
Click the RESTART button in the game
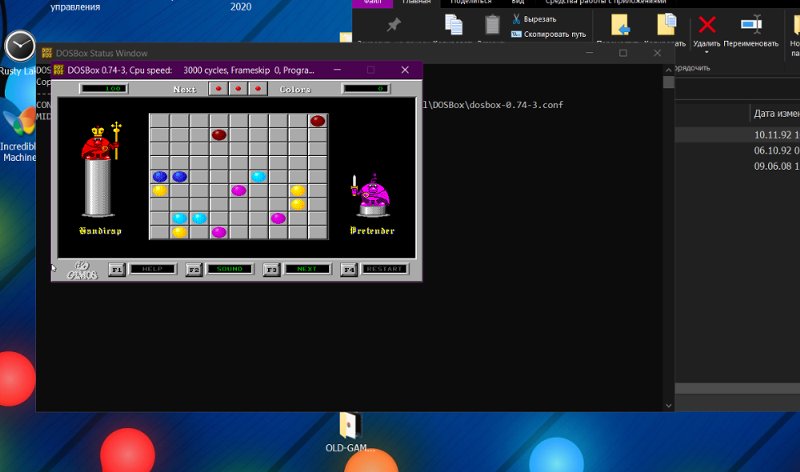click(x=385, y=269)
